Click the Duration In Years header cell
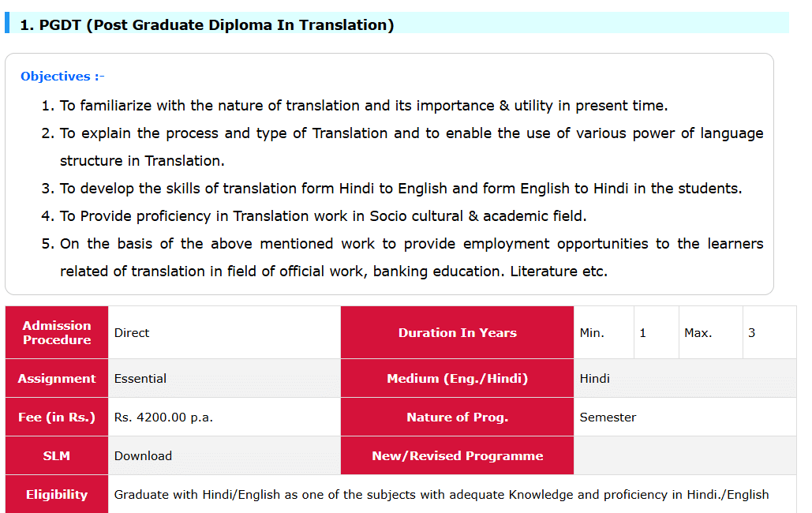812x513 pixels. (x=458, y=333)
